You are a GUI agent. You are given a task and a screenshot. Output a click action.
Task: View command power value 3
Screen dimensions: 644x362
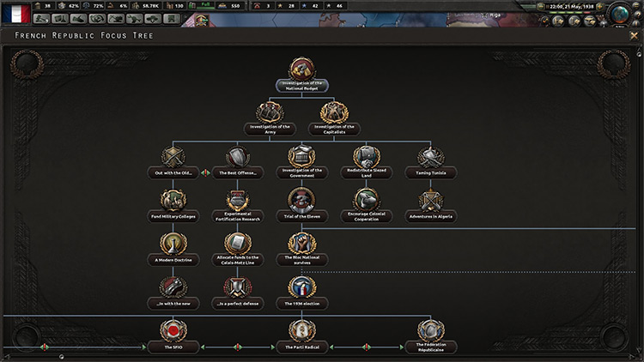[263, 6]
